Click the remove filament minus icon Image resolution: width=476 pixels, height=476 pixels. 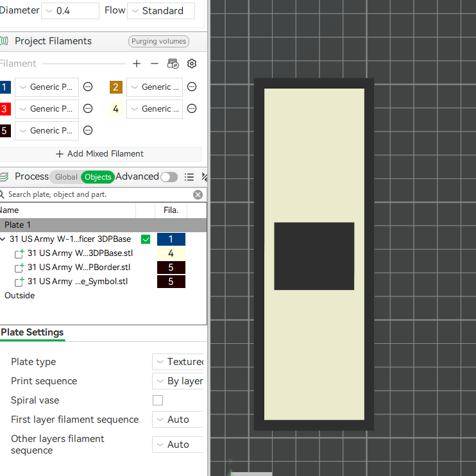155,64
